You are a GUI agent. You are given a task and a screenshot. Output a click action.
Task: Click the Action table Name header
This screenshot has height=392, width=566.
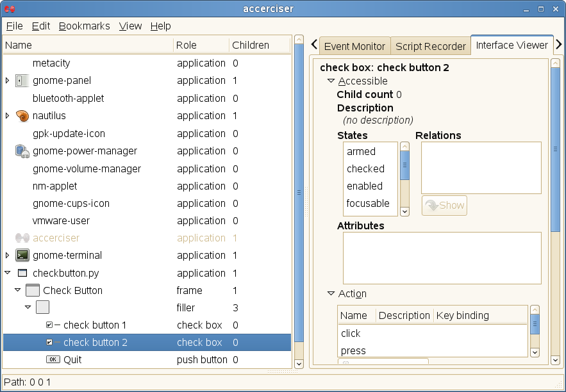356,316
